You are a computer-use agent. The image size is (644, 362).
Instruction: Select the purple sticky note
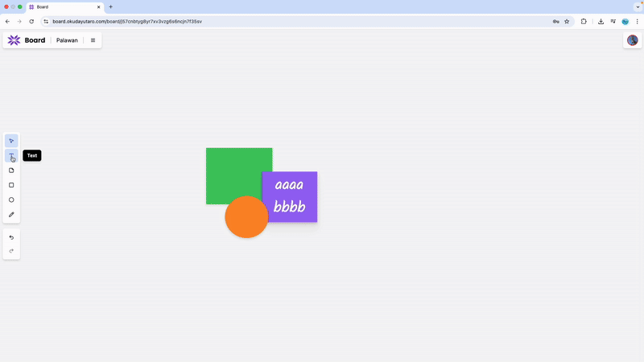[290, 196]
